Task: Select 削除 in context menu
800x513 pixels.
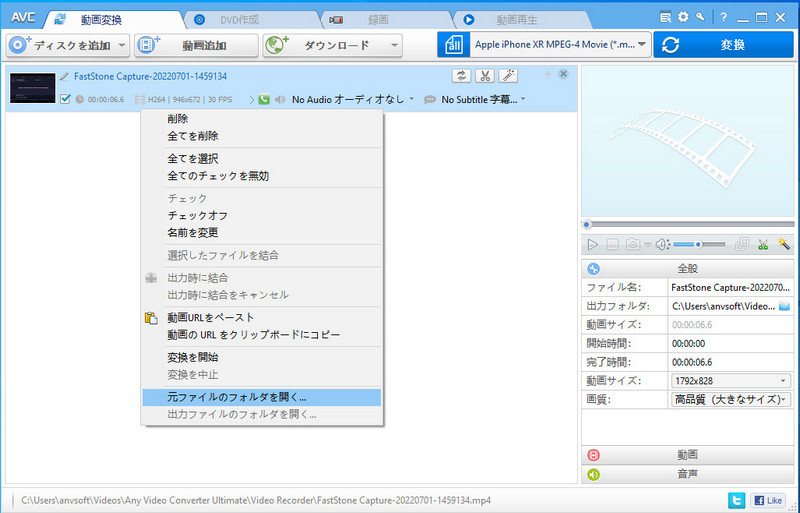Action: pos(262,119)
